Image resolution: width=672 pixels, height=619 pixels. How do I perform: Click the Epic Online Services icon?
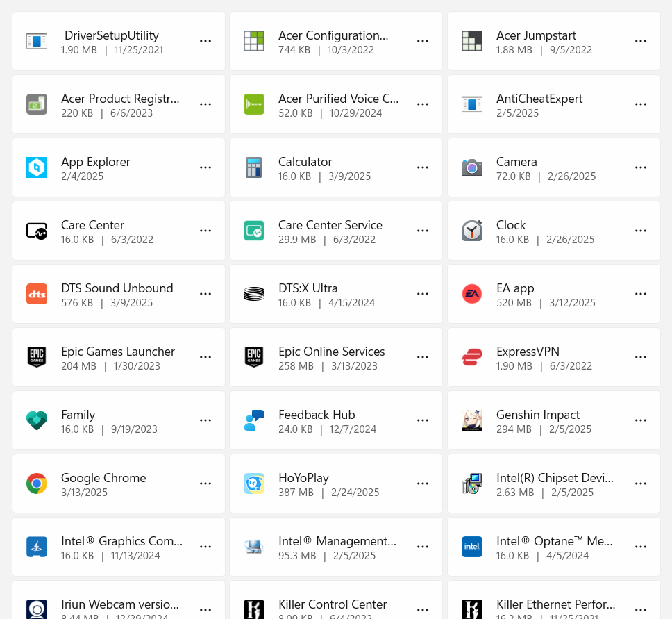(x=254, y=357)
